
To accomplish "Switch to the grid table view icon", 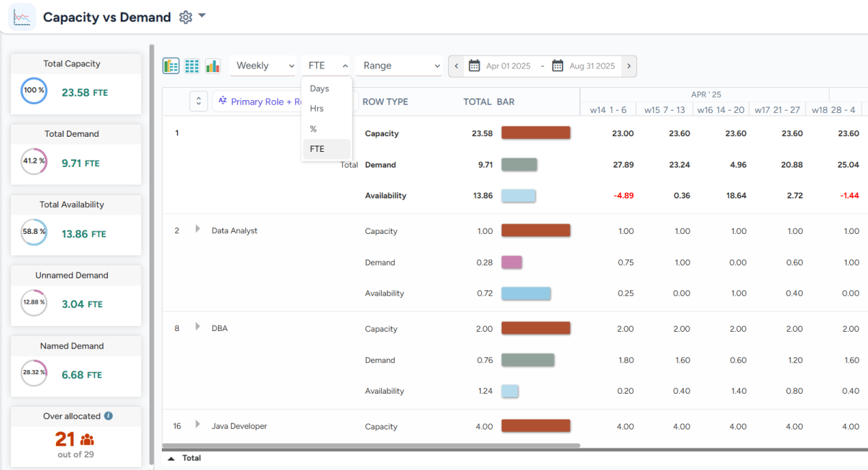I will [192, 66].
